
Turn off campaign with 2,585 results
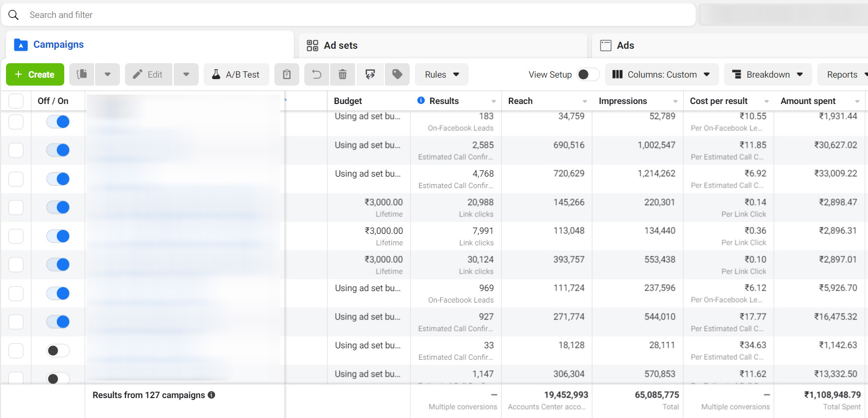coord(58,150)
